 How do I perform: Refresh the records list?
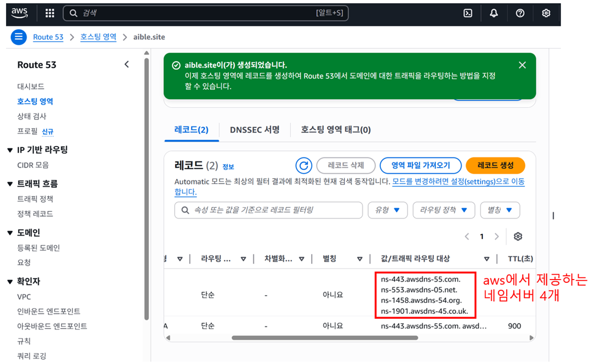pos(304,166)
